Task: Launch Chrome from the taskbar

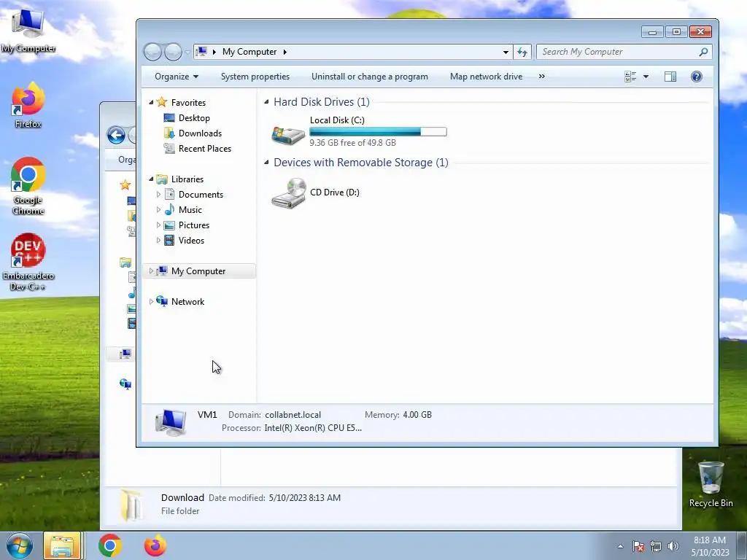Action: [110, 545]
